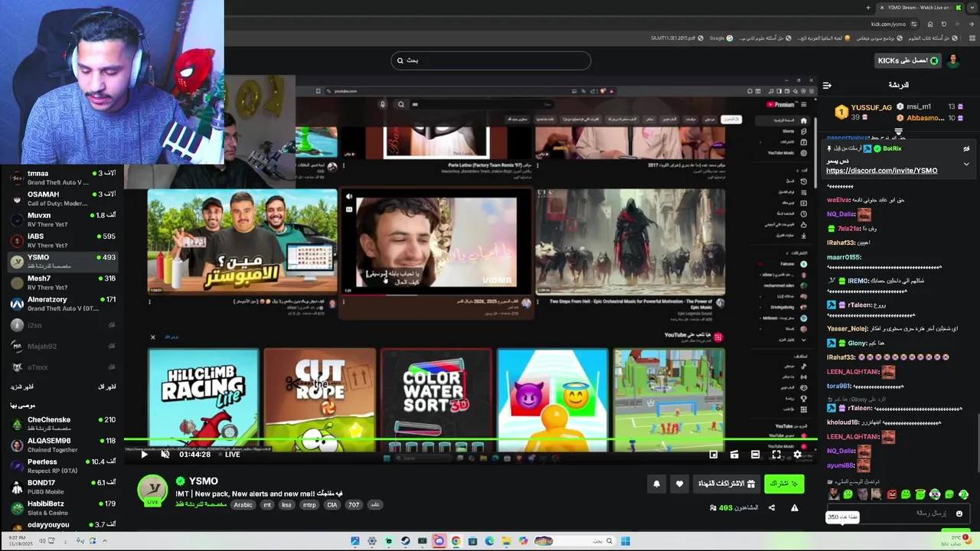Open Alneratzory channel in sidebar
This screenshot has height=551, width=980.
click(63, 303)
